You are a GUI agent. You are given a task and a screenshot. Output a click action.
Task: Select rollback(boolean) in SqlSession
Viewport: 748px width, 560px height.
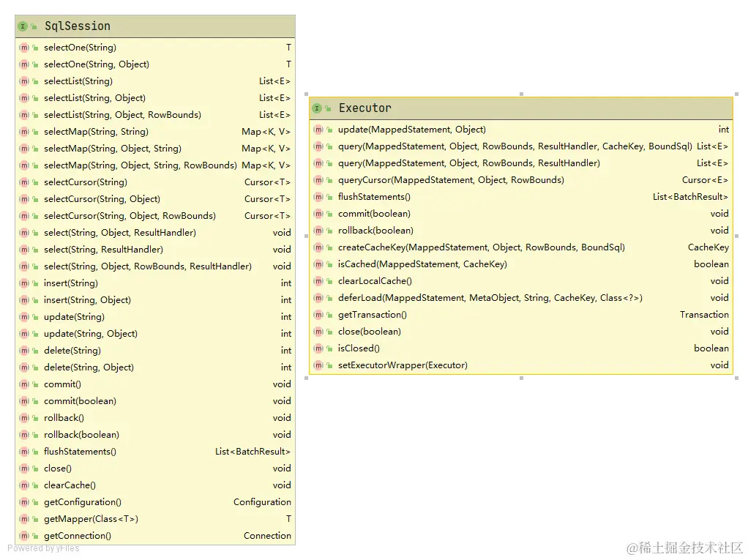(155, 435)
